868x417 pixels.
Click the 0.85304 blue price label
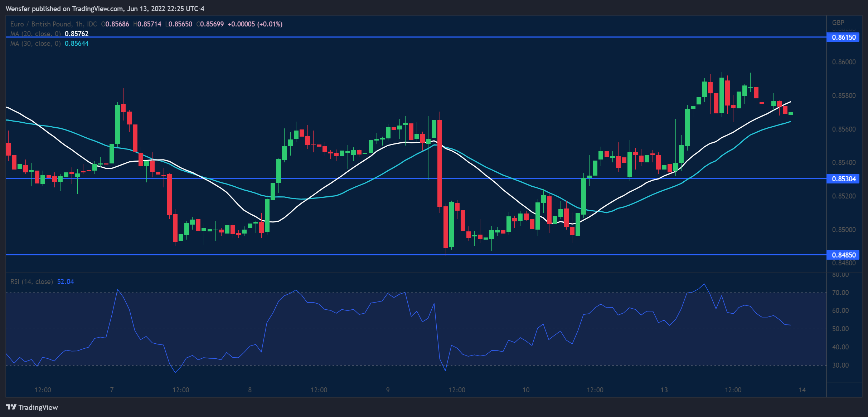tap(843, 179)
